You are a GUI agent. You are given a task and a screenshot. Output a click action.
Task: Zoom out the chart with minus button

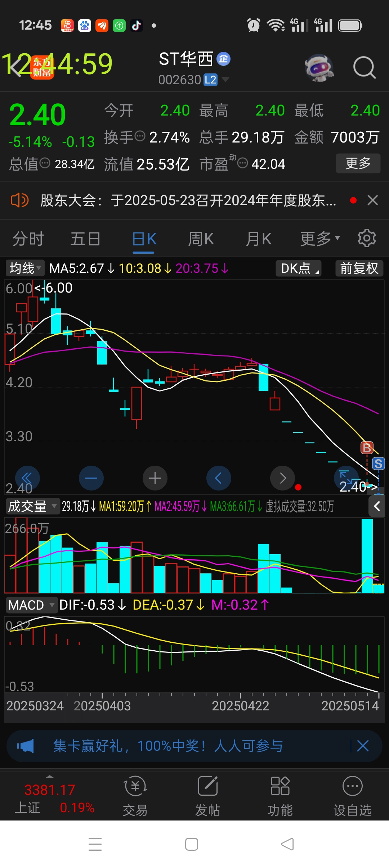click(x=91, y=478)
